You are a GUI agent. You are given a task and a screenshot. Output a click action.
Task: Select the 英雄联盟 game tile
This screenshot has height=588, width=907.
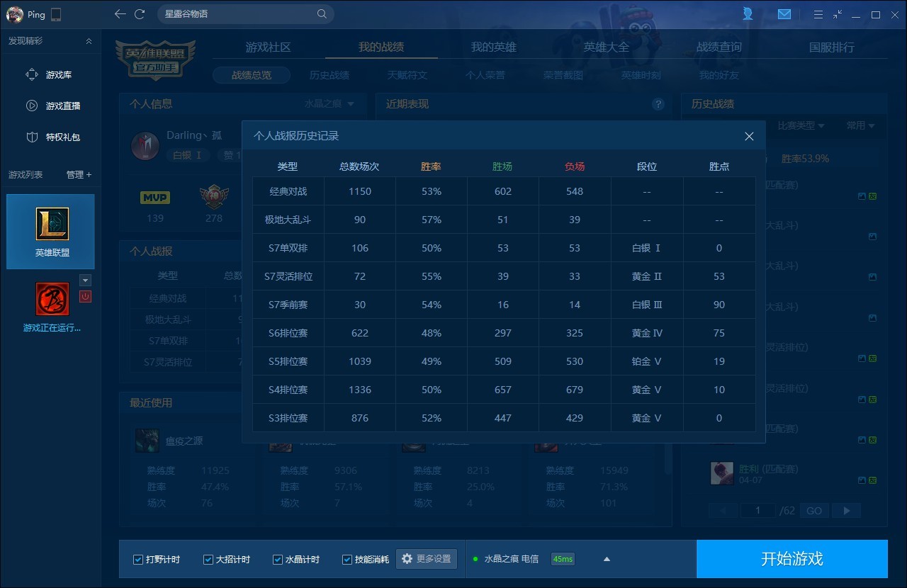click(x=50, y=232)
